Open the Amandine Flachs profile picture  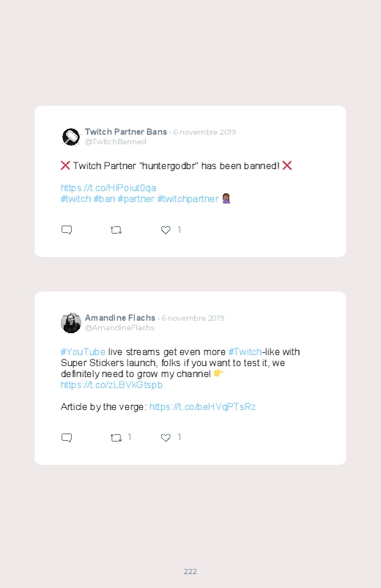[x=71, y=323]
